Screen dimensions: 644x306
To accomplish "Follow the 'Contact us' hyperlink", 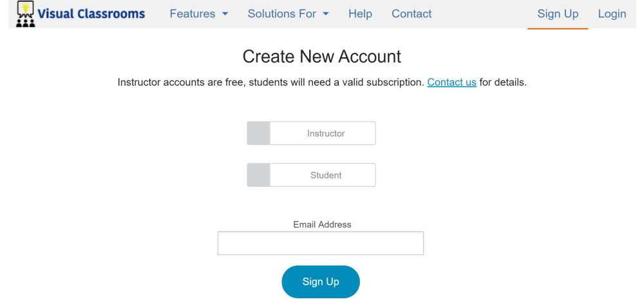I will point(451,82).
